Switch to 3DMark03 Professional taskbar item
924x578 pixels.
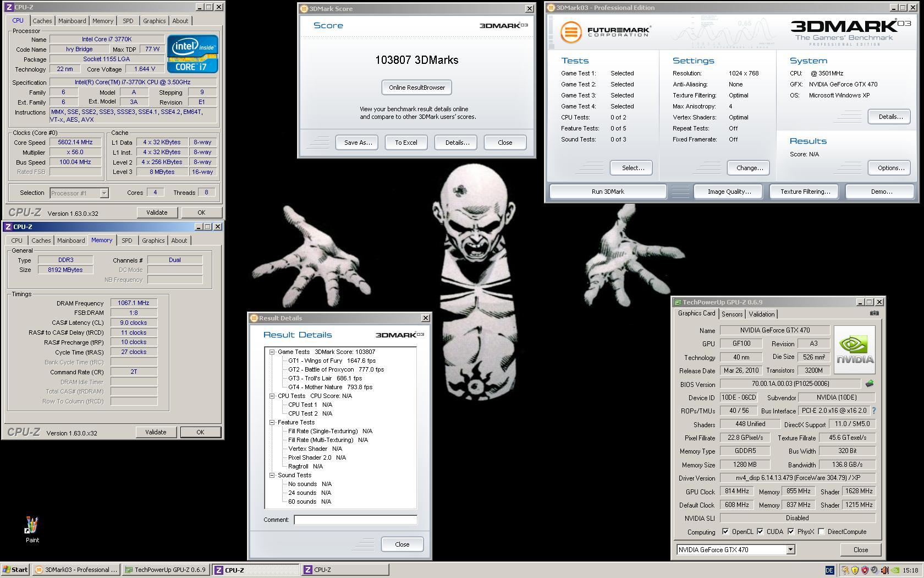tap(76, 570)
